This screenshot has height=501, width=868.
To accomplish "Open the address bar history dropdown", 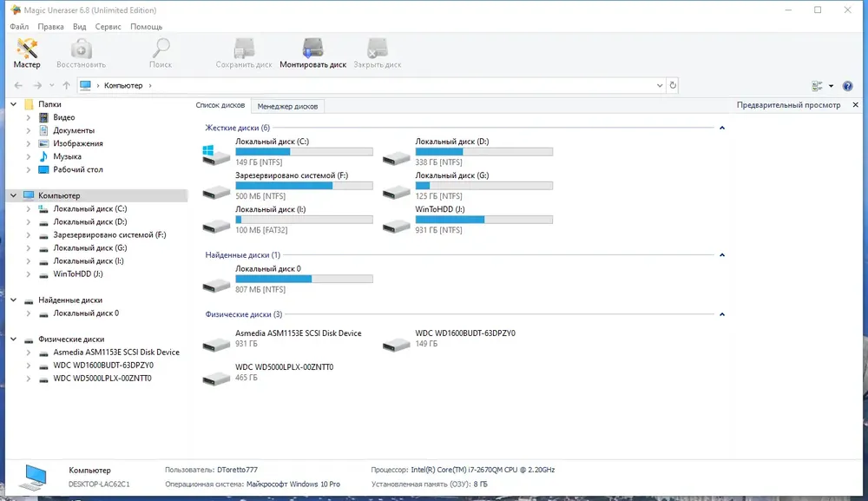I will tap(660, 85).
